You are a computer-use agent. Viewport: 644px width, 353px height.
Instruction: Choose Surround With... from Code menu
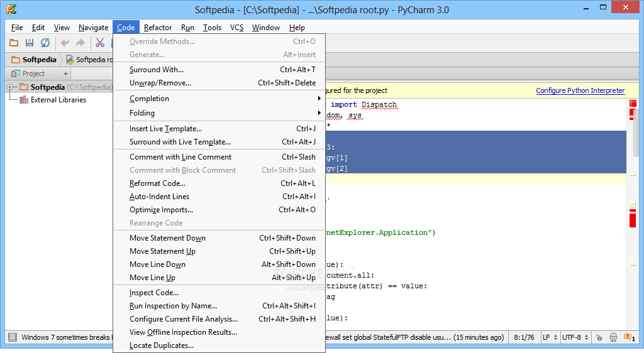(219, 70)
